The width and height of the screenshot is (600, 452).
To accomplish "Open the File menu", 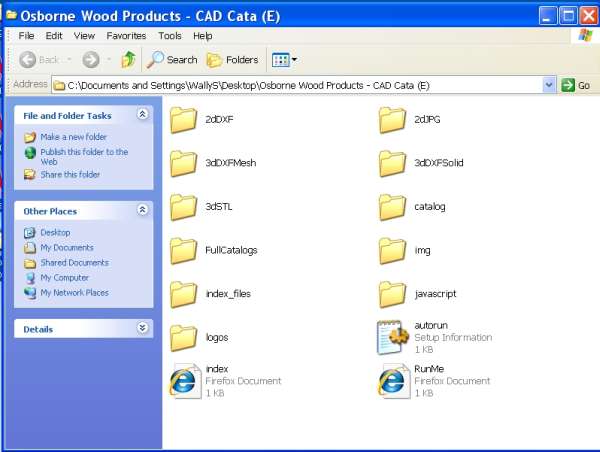I will 26,36.
